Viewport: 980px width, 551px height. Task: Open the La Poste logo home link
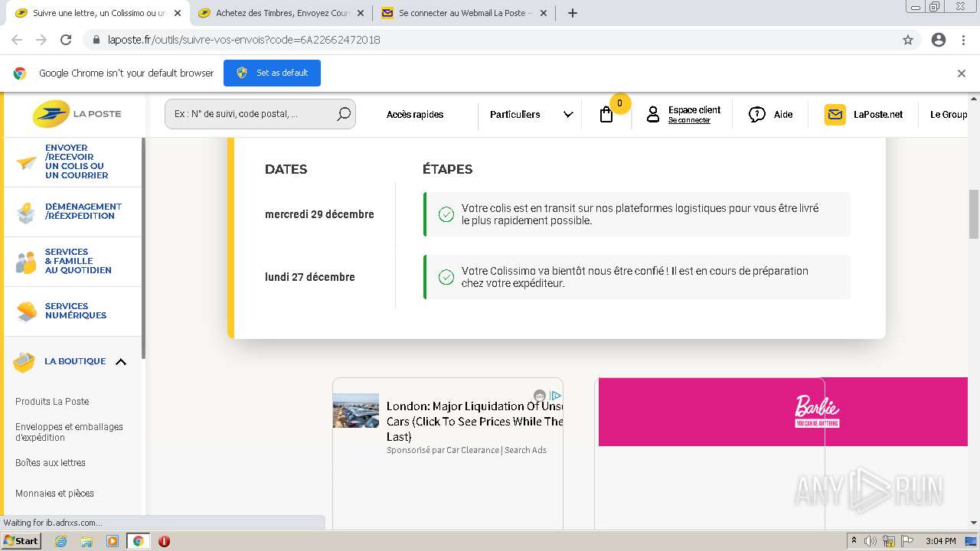tap(77, 114)
